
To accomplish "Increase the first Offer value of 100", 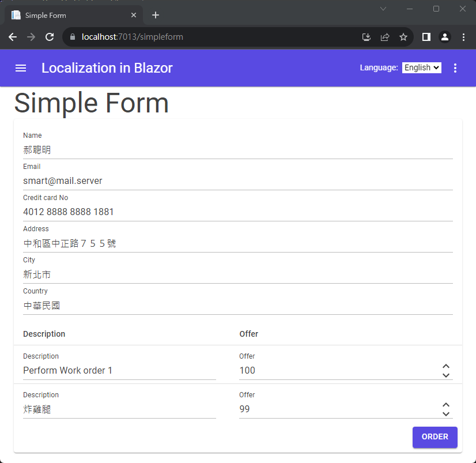I will coord(445,366).
